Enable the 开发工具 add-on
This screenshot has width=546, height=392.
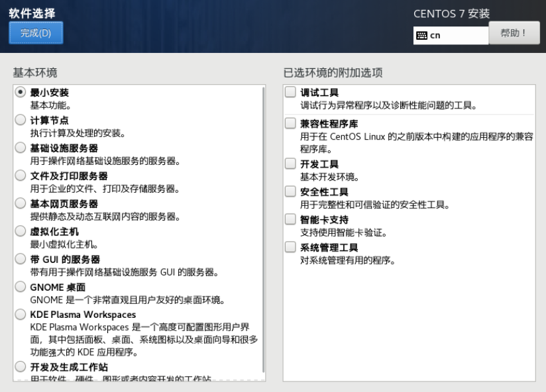click(x=289, y=162)
